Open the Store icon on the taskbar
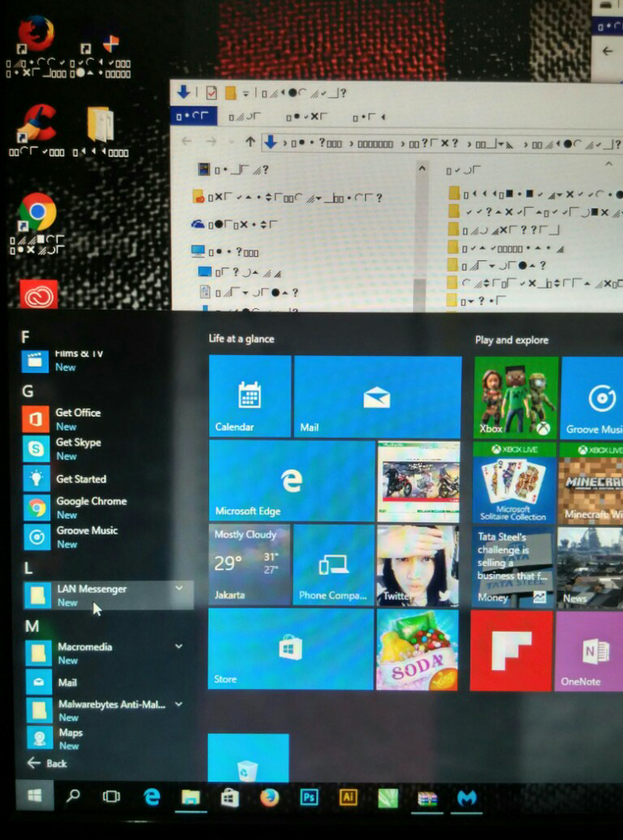This screenshot has width=623, height=840. tap(230, 798)
